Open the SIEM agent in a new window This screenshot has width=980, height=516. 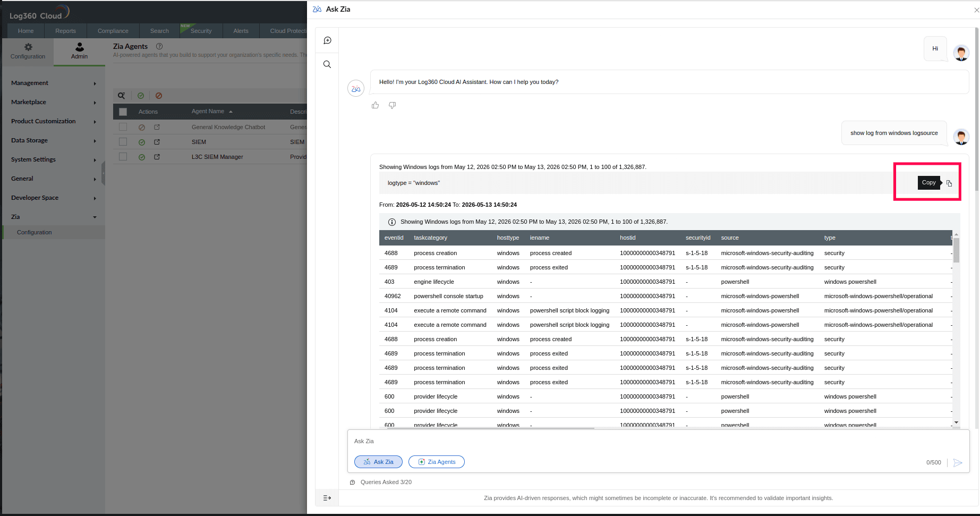157,142
